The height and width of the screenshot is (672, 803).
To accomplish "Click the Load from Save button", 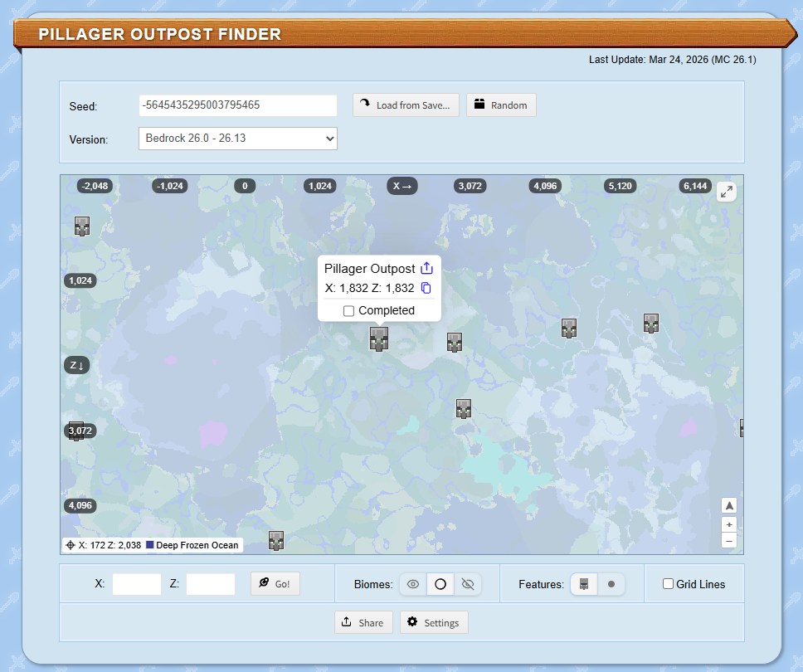I will [406, 105].
